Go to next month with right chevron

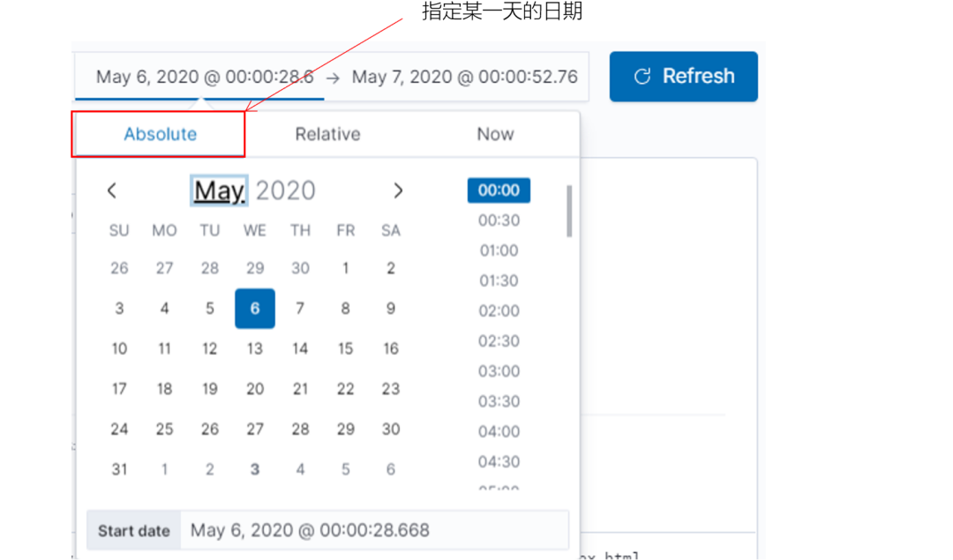pos(398,190)
